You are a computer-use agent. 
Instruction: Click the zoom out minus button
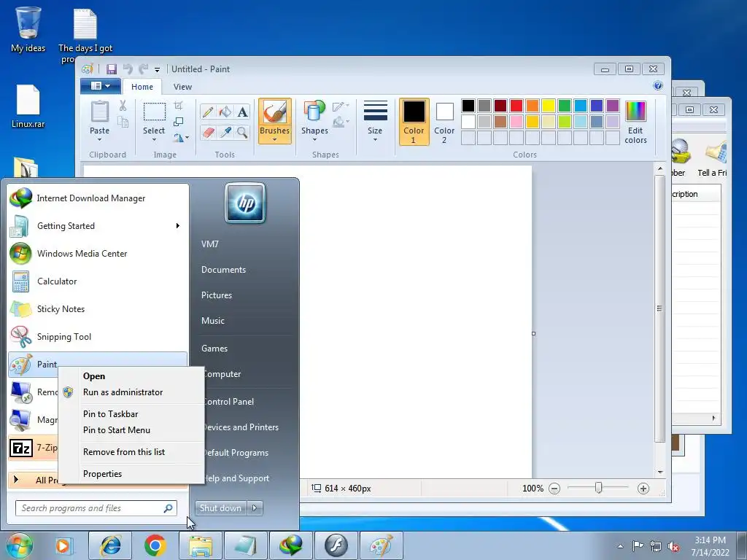554,488
